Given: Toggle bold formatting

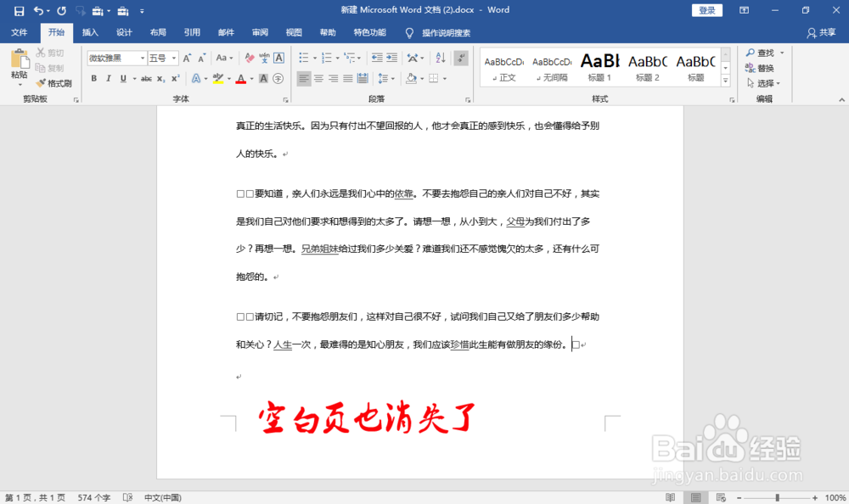Looking at the screenshot, I should (93, 78).
